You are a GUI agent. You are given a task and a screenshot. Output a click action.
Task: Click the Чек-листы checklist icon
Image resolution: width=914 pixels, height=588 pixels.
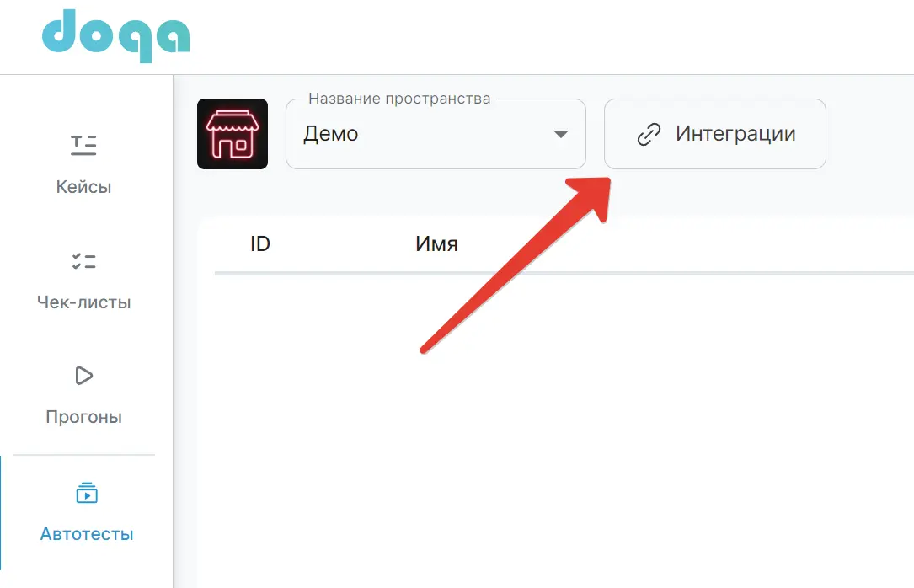coord(83,260)
